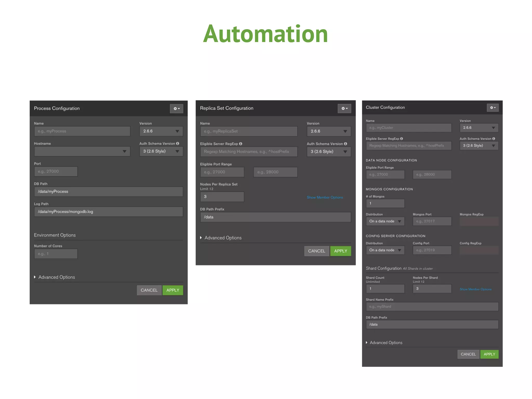Focus Config Port field
Screen dimensions: 532x399
432,250
